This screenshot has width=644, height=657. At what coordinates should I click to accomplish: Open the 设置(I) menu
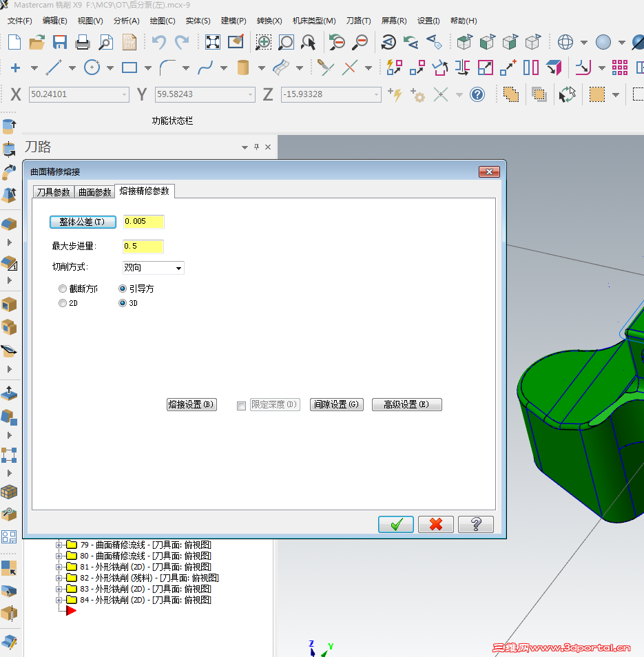pyautogui.click(x=428, y=21)
